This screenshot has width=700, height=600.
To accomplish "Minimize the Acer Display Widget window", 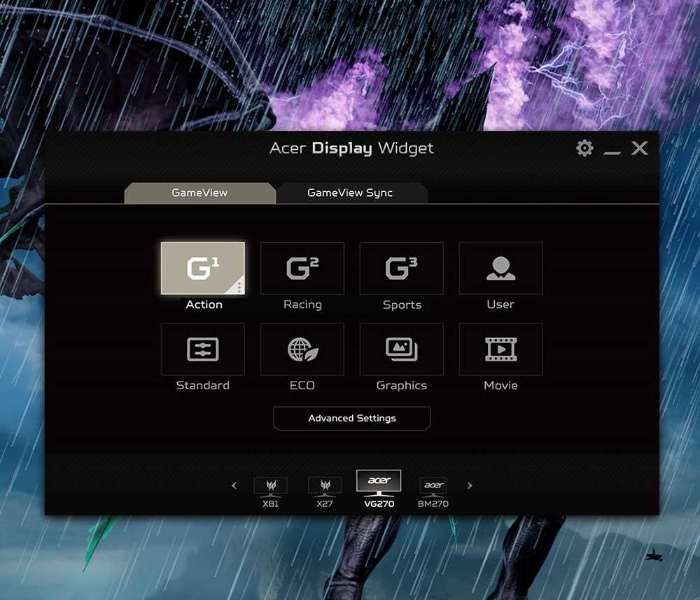I will (612, 152).
